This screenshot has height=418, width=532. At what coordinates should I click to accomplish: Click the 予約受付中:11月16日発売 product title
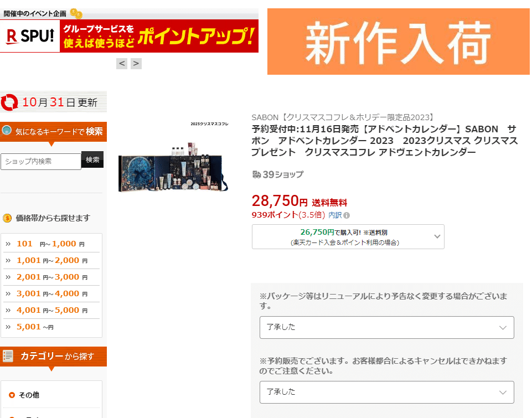pos(384,141)
